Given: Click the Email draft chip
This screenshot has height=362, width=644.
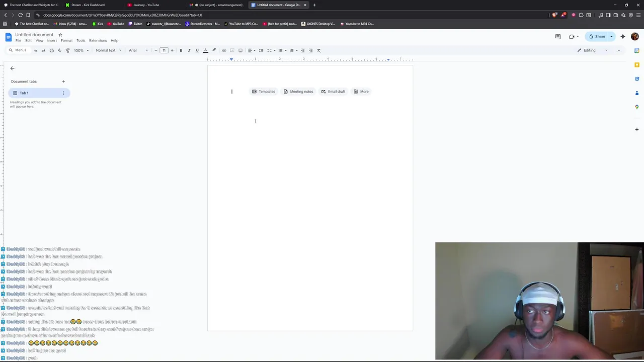Looking at the screenshot, I should (333, 92).
